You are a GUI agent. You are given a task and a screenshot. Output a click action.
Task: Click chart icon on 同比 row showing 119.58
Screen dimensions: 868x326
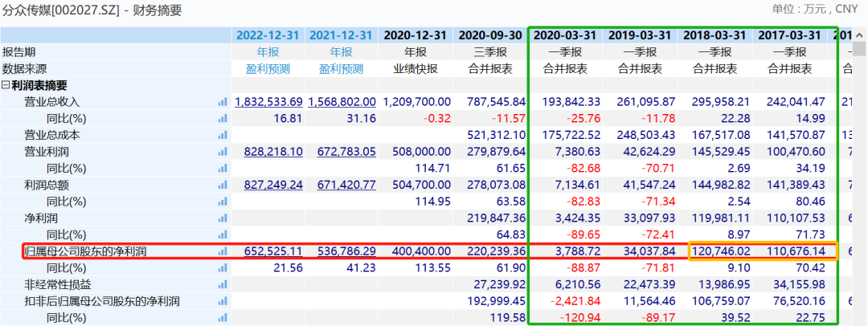(223, 318)
